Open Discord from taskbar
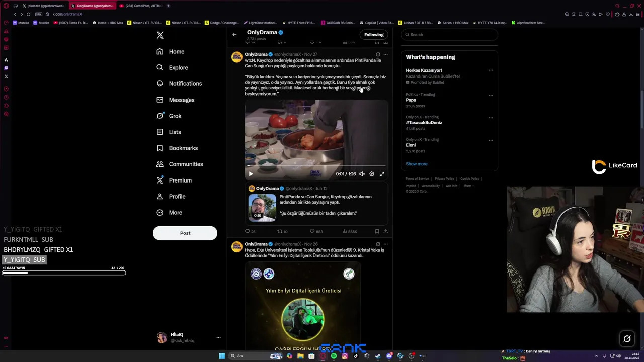Screen dimensions: 644x362 [x=389, y=356]
